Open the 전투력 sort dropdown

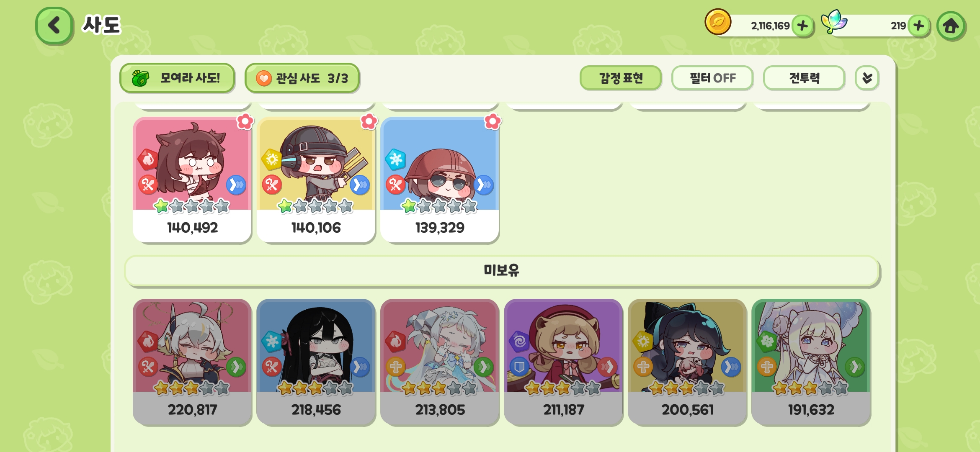(x=804, y=78)
